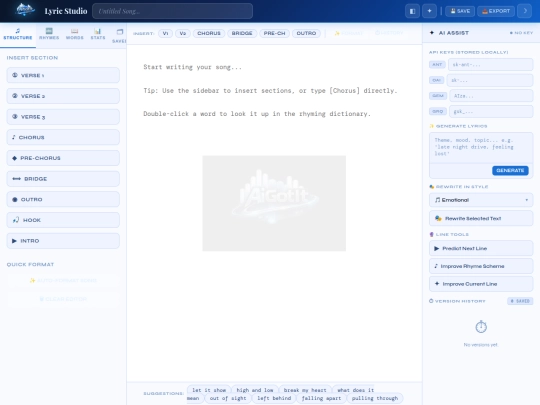Click Improve Current Line button
Image resolution: width=540 pixels, height=405 pixels.
pos(481,284)
